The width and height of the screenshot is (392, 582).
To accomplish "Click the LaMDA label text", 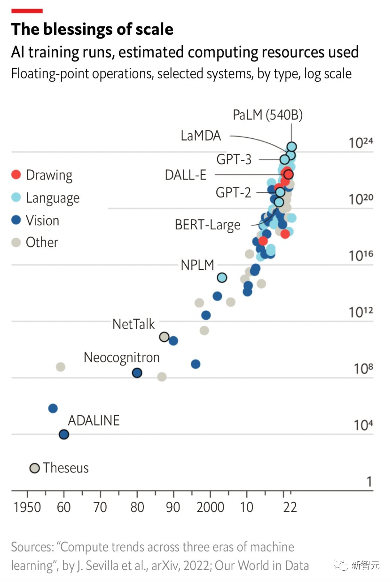I will (x=201, y=136).
